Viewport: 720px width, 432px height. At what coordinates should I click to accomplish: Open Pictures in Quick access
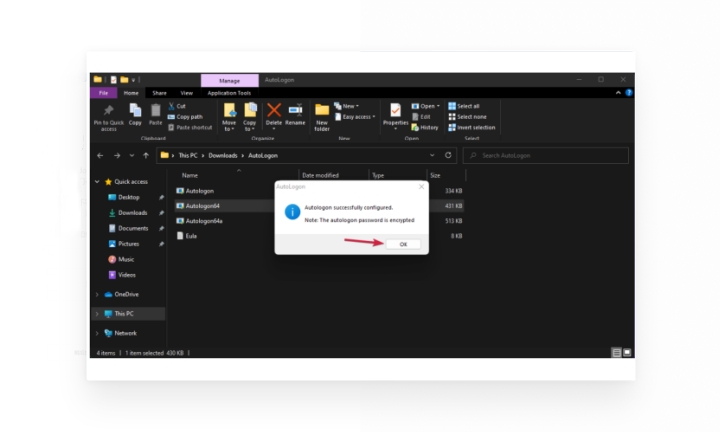coord(128,244)
